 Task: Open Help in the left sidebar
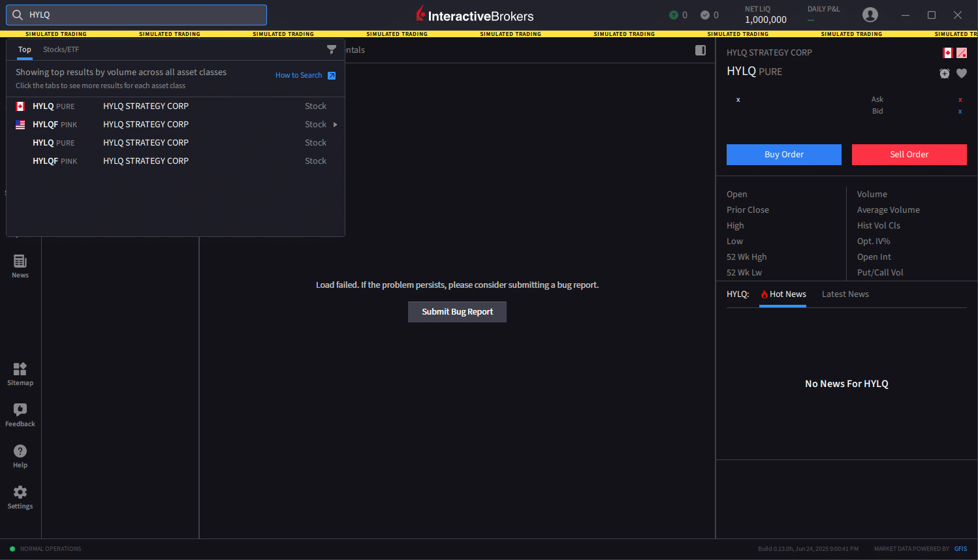(x=20, y=456)
